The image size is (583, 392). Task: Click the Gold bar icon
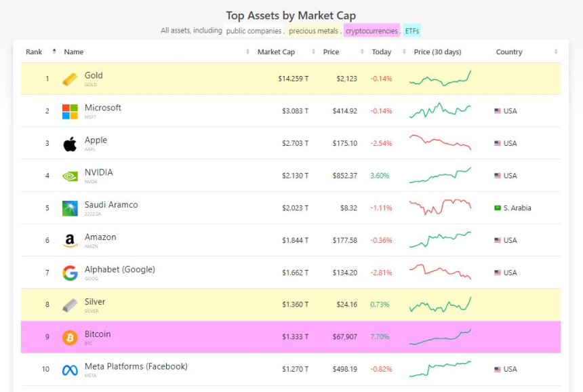click(x=70, y=79)
